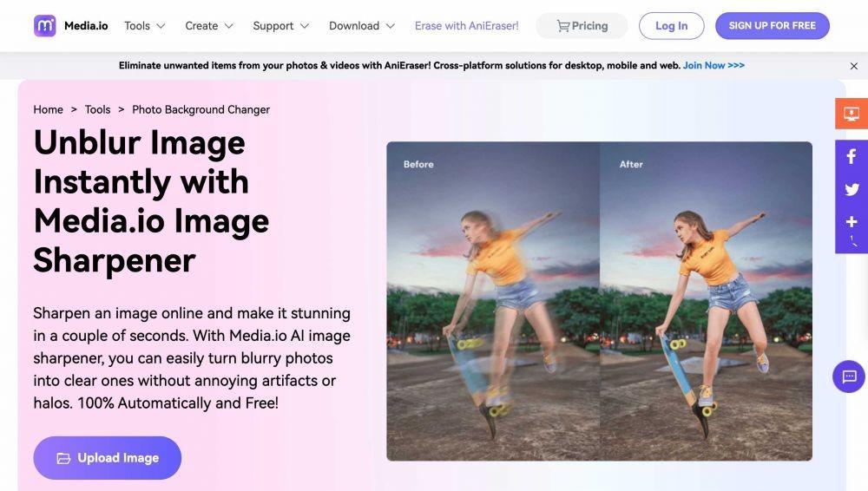The width and height of the screenshot is (868, 491).
Task: Go to Tools breadcrumb link
Action: tap(97, 109)
